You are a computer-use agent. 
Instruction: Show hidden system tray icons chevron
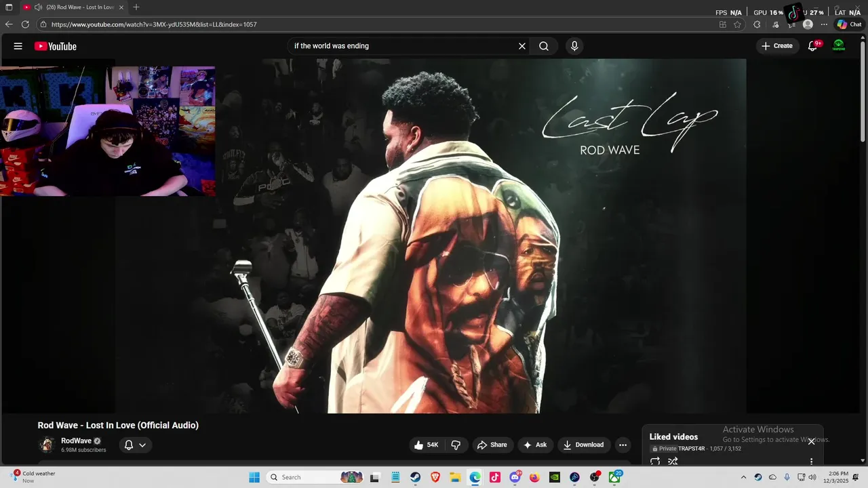tap(743, 477)
